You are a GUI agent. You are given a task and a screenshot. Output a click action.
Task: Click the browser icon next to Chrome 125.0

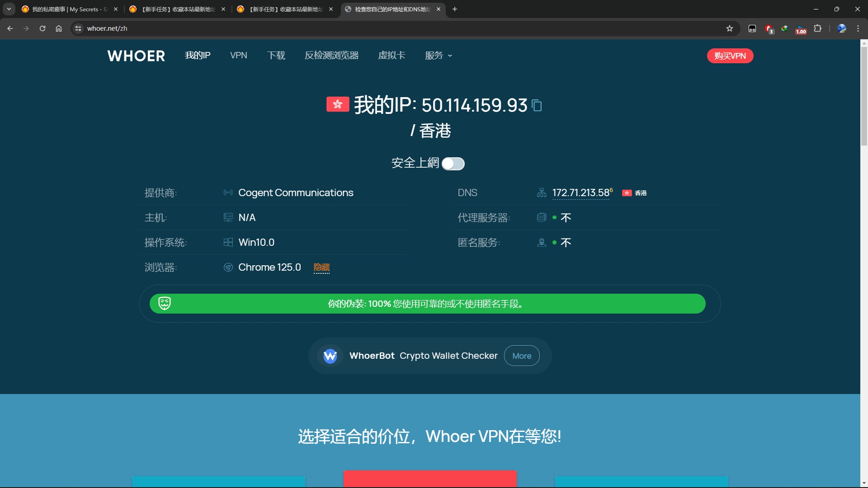coord(228,267)
